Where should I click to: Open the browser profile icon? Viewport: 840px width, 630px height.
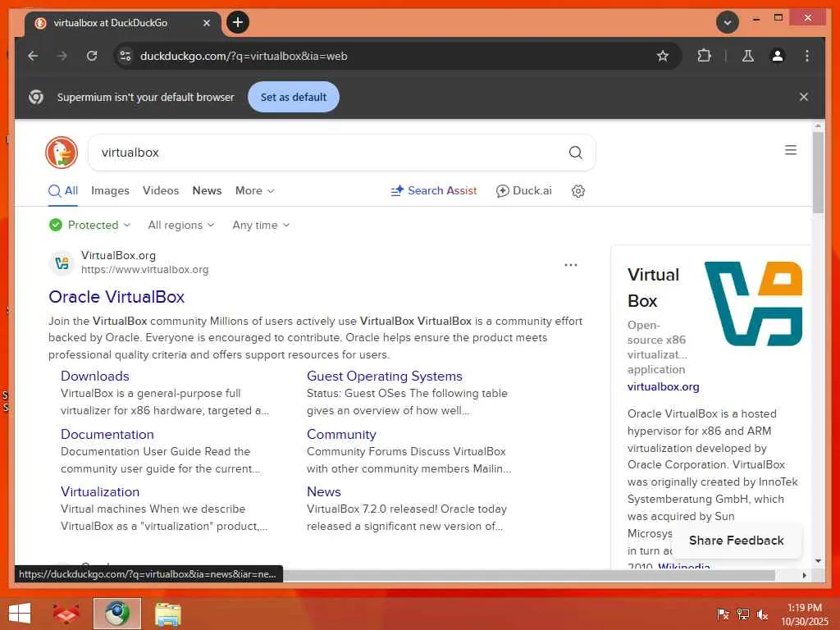pyautogui.click(x=778, y=56)
